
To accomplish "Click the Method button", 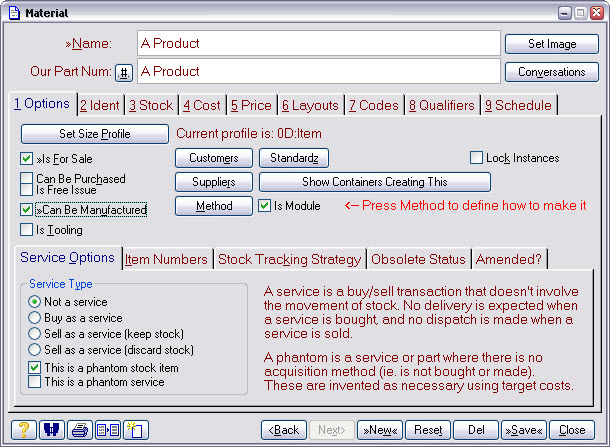I will click(214, 206).
